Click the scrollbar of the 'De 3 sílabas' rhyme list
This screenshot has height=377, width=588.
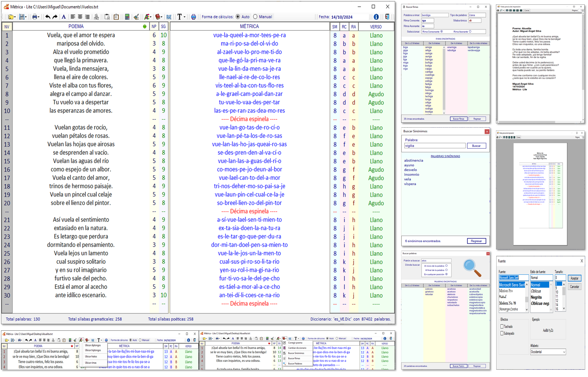tap(444, 80)
